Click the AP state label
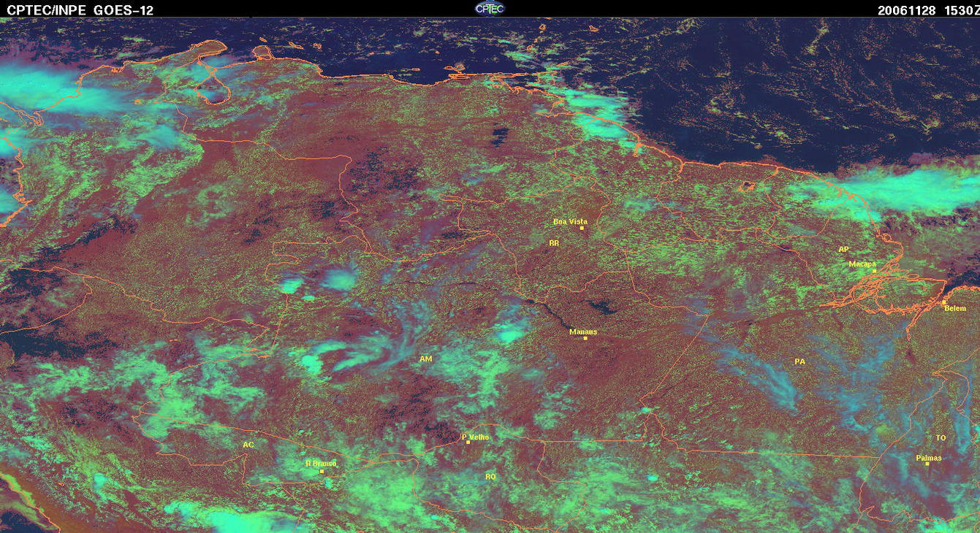Screen dimensions: 980x533 844,250
